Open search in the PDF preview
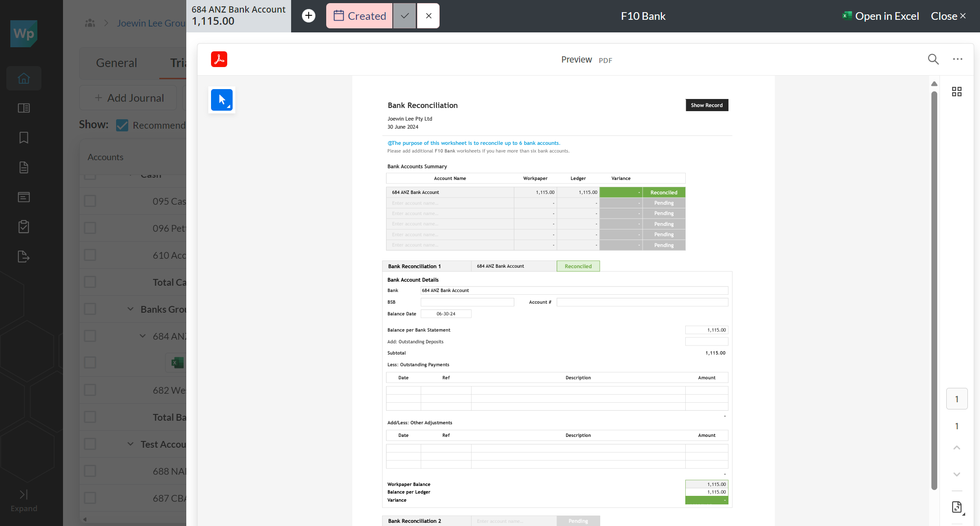 (933, 59)
